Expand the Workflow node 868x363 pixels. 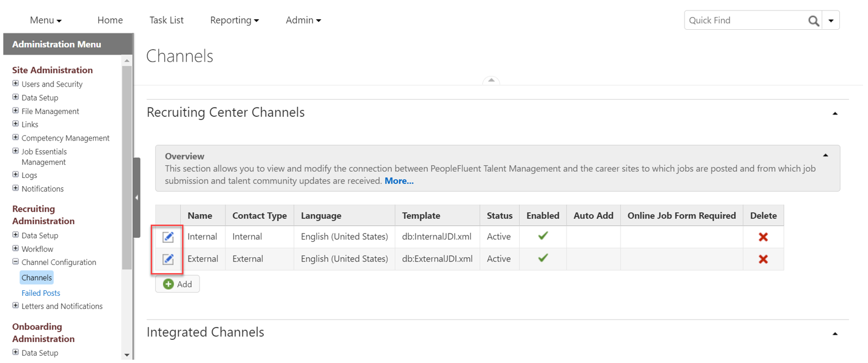click(15, 248)
